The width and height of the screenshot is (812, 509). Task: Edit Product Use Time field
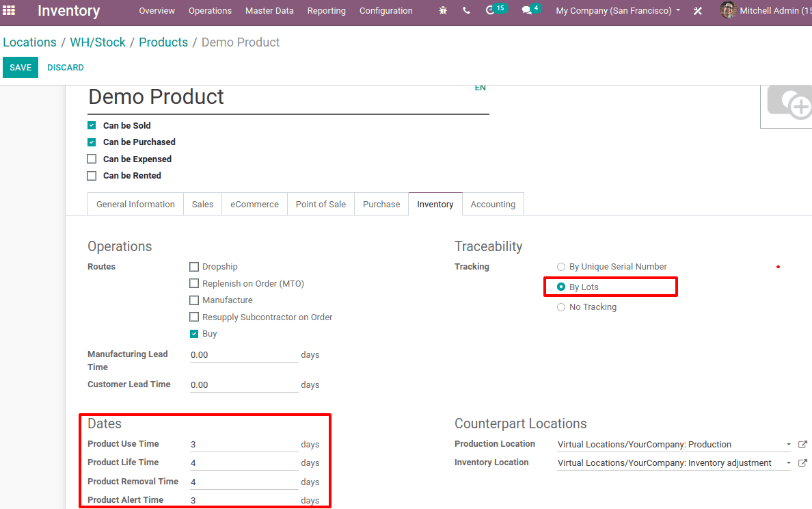244,445
